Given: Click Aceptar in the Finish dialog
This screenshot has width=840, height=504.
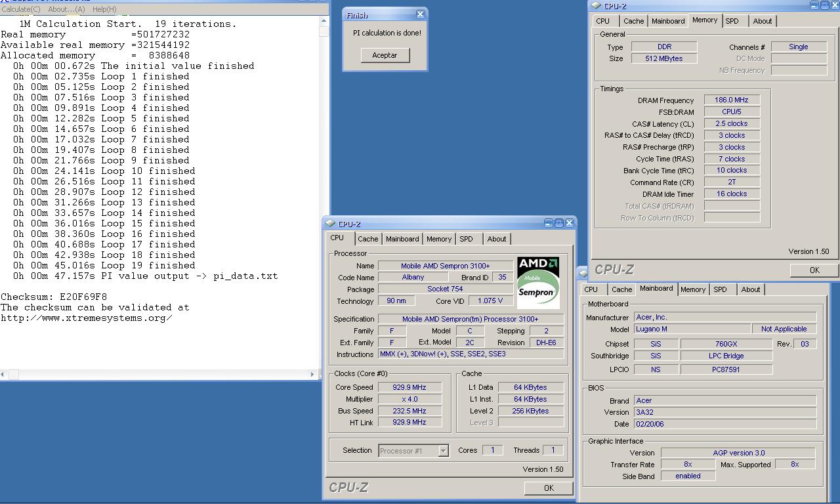Looking at the screenshot, I should coord(385,55).
